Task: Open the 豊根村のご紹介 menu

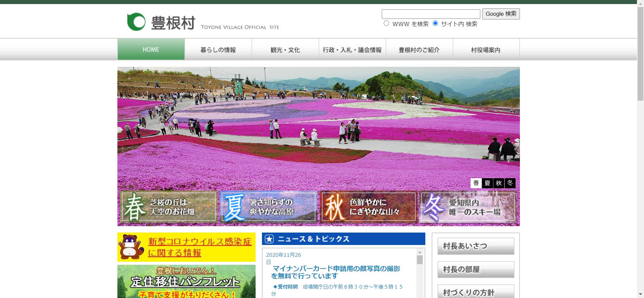Action: point(419,49)
